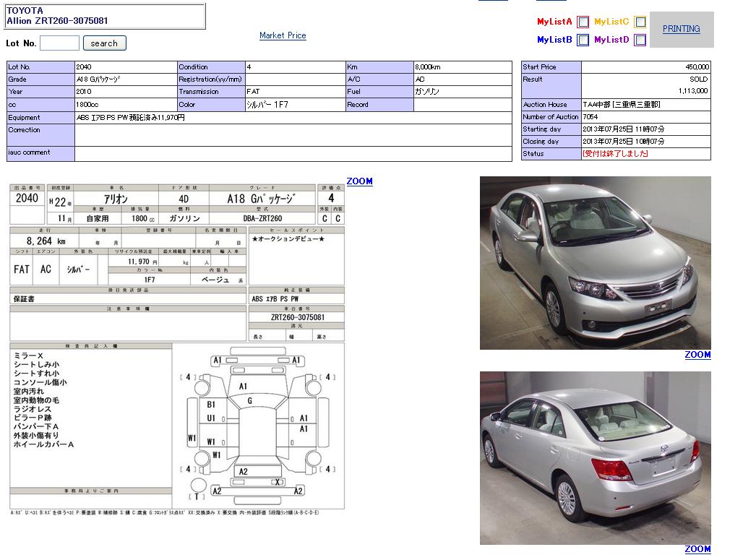
Task: Open the Market Price link
Action: (x=283, y=35)
